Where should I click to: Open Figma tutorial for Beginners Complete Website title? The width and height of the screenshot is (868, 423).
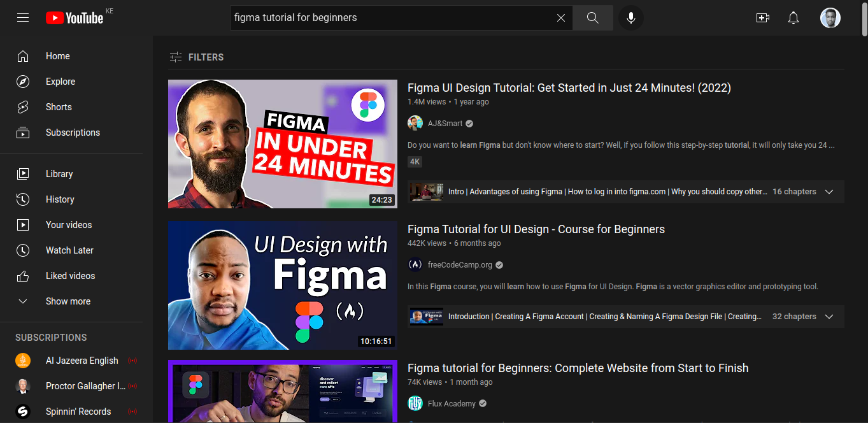[578, 368]
